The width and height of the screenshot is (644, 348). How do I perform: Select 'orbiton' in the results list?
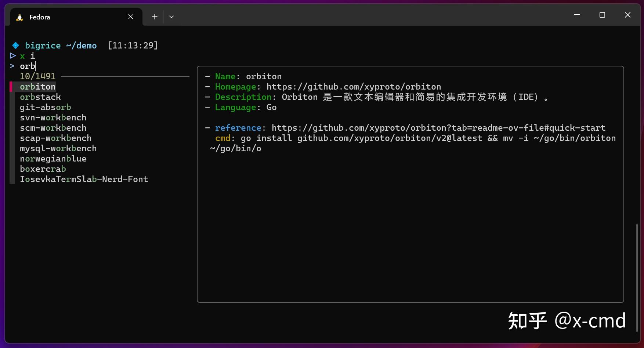click(x=38, y=87)
